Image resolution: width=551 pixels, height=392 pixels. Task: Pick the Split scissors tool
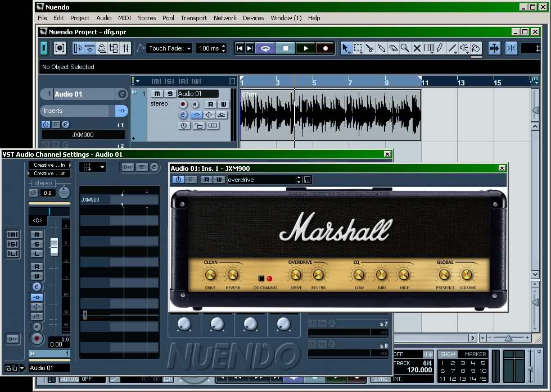(x=370, y=48)
